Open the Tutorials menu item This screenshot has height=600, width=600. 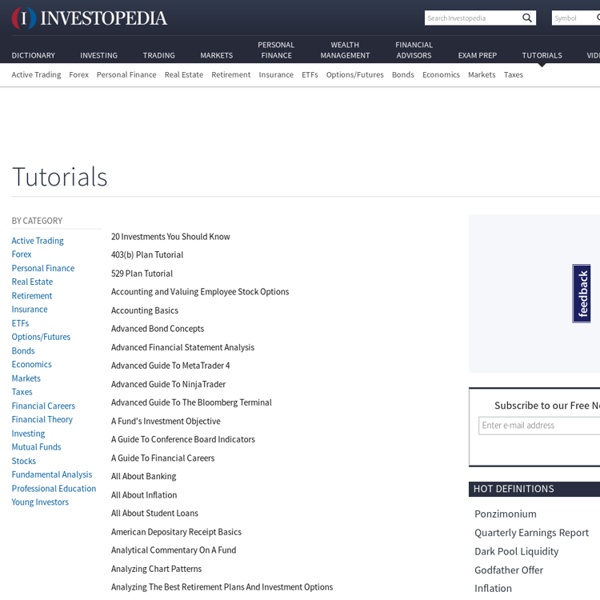[542, 55]
